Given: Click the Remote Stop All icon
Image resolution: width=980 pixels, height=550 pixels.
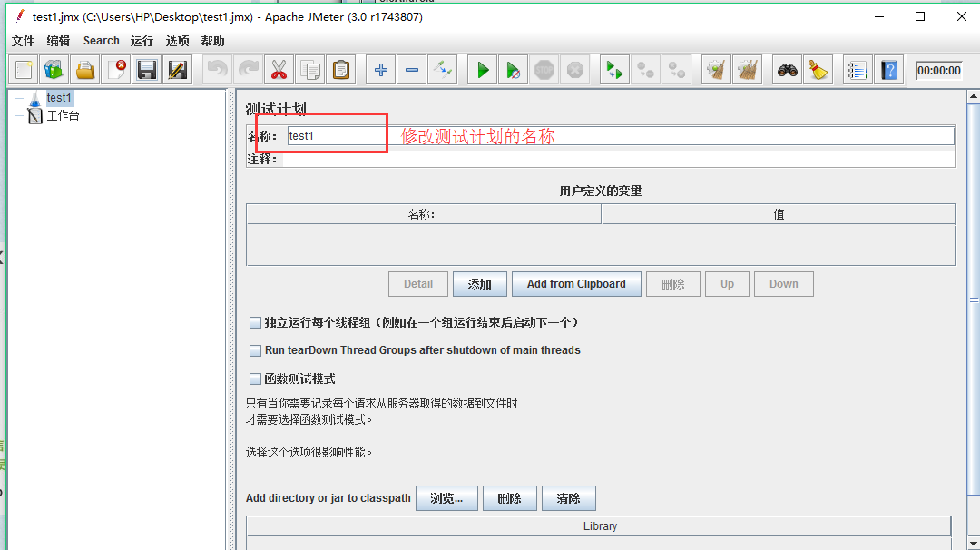Looking at the screenshot, I should (x=646, y=69).
